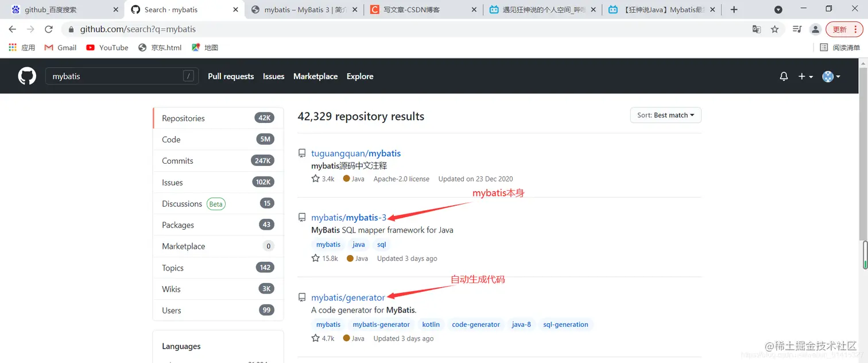Screen dimensions: 868x363
Task: Select Packages filter in sidebar
Action: 218,225
